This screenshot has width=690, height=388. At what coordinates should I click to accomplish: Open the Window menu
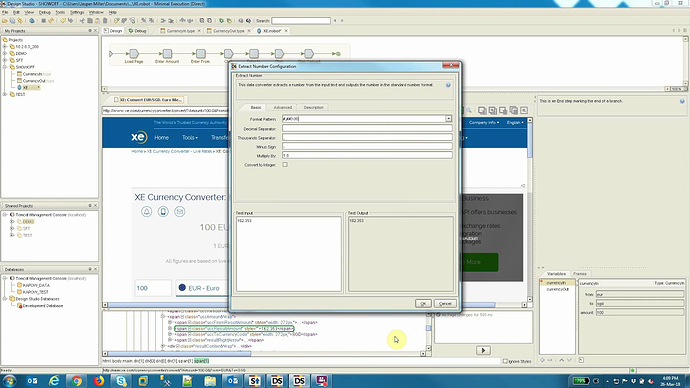(x=96, y=12)
